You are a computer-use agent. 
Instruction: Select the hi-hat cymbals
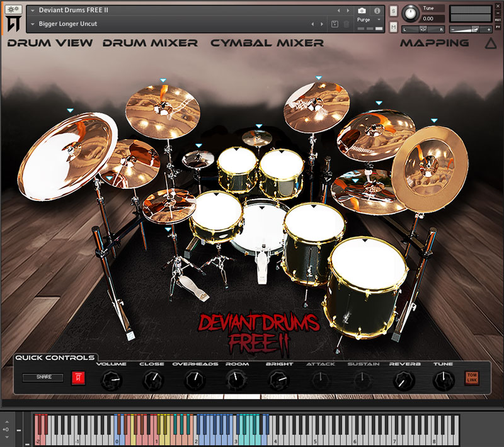point(169,205)
